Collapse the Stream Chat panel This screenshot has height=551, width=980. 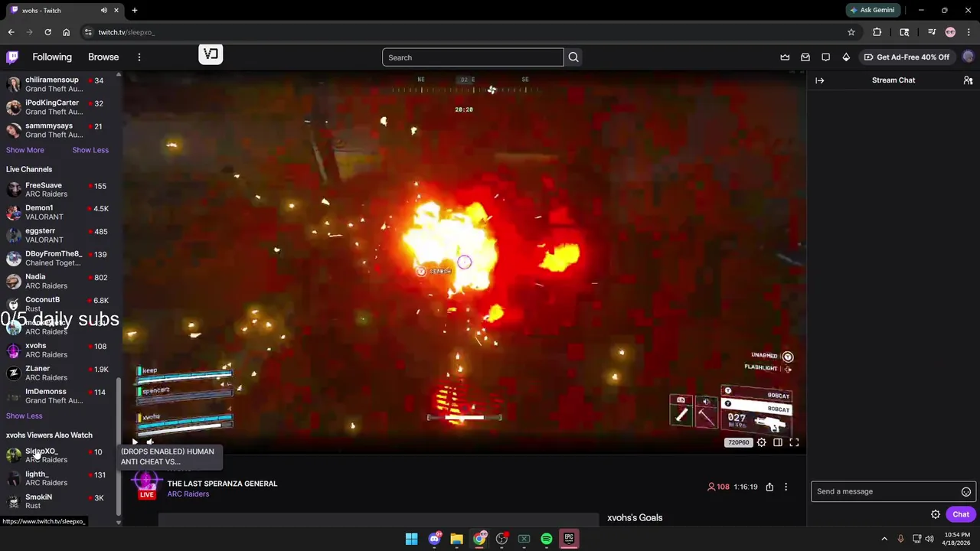tap(820, 80)
